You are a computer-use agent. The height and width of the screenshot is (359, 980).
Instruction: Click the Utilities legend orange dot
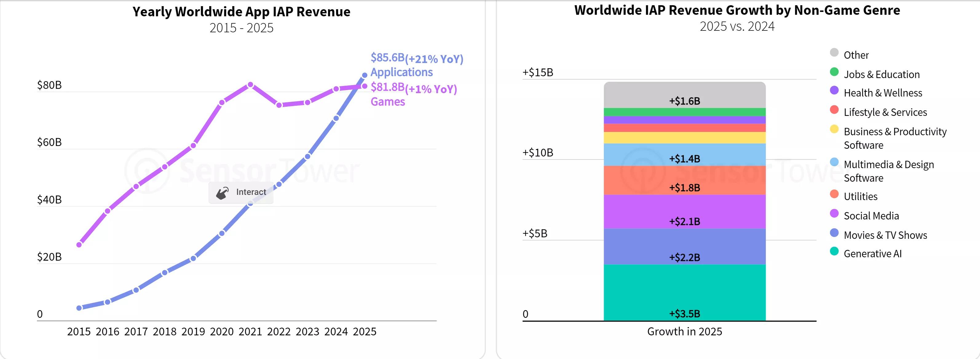[x=834, y=194]
